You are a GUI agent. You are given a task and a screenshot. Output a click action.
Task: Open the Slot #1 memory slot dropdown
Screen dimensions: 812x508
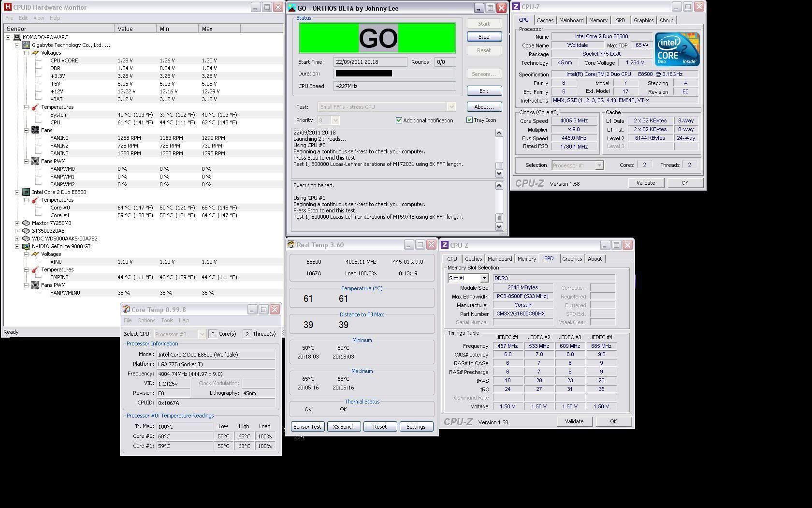484,278
